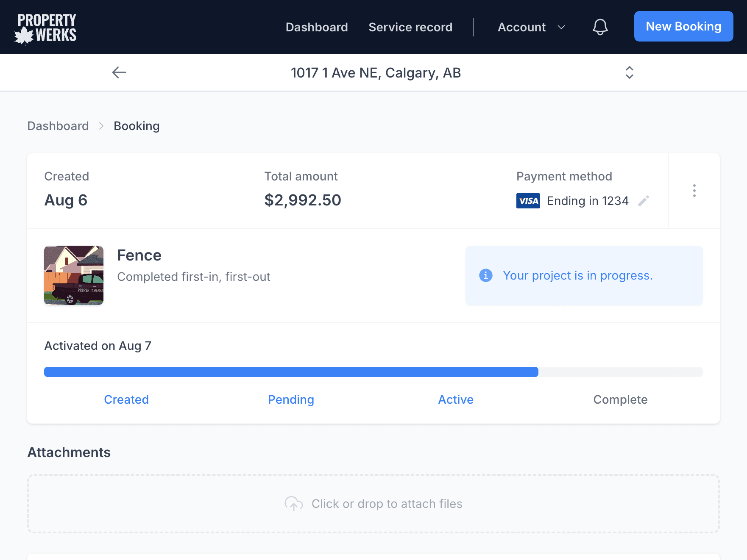Click the info icon in progress notice
Screen dimensions: 747x560
point(486,275)
